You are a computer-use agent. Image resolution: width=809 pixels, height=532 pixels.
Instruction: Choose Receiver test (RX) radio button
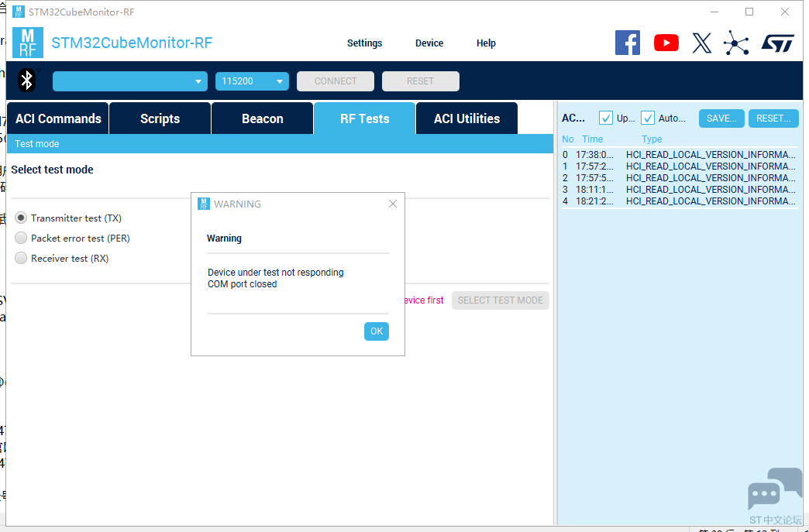click(22, 259)
